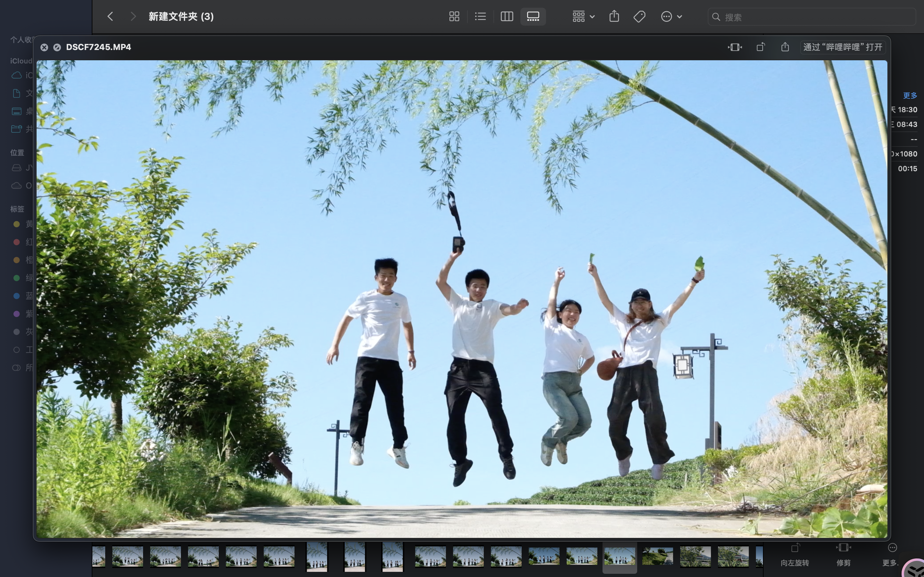Click the 更多 link in preview pane
This screenshot has width=924, height=577.
[x=910, y=96]
